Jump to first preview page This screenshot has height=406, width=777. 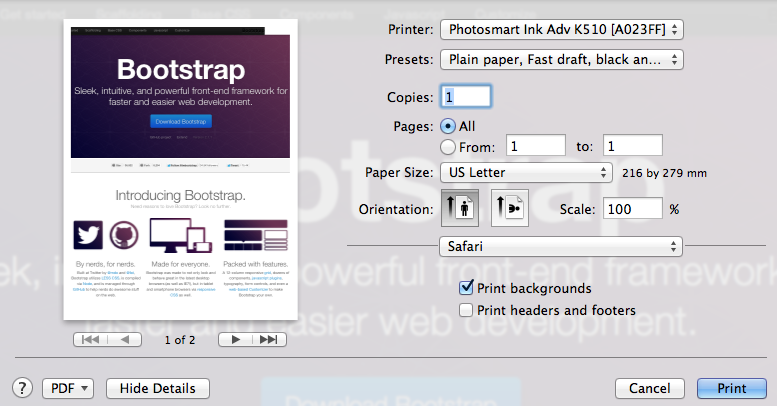[90, 340]
